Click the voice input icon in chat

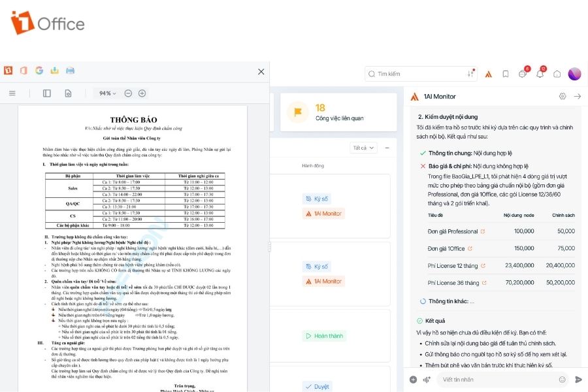[427, 380]
